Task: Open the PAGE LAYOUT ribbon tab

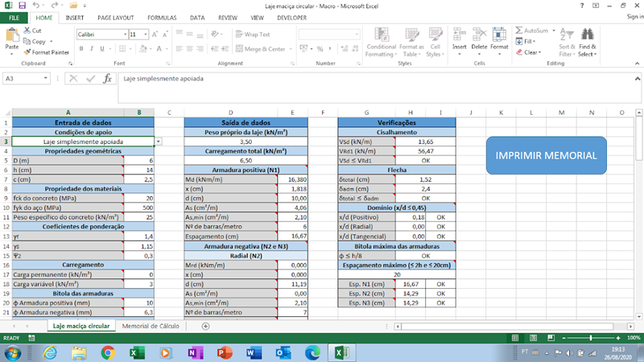Action: (116, 16)
